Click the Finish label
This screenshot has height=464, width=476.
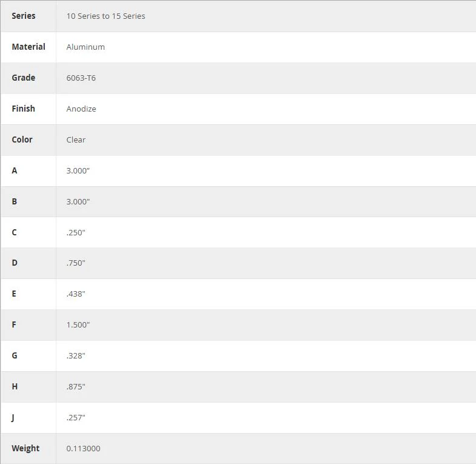tap(24, 109)
